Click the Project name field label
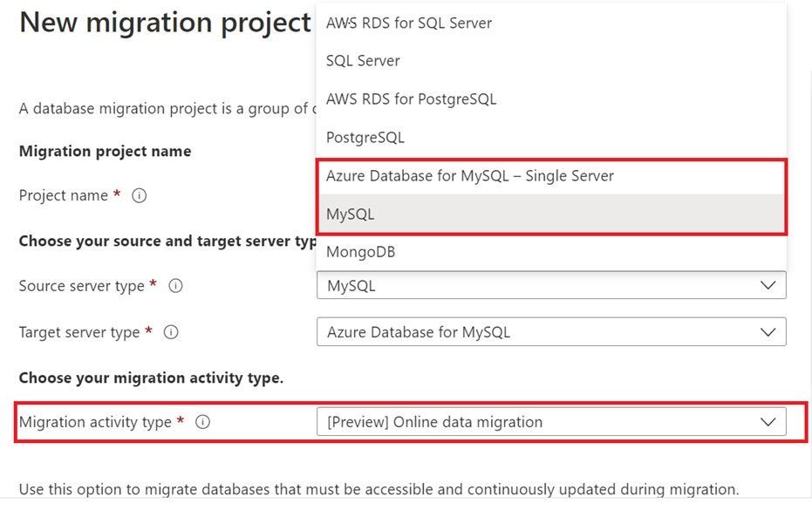Viewport: 812px width, 517px height. [64, 195]
